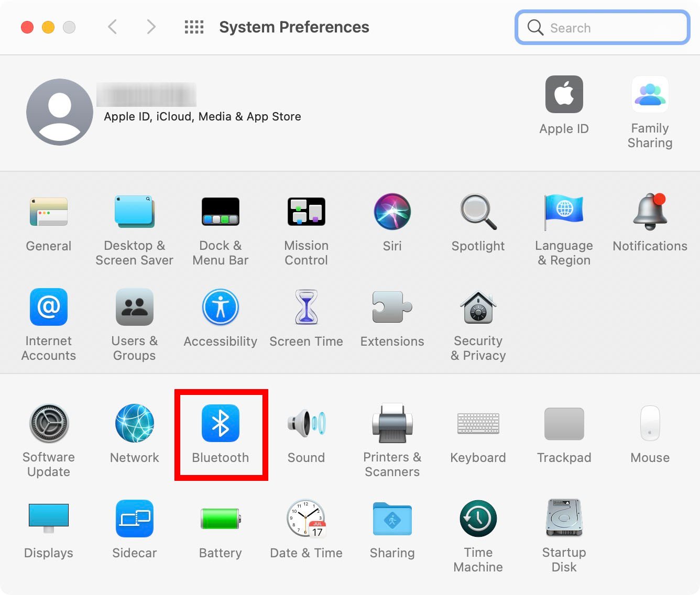Viewport: 700px width, 595px height.
Task: Open Notifications preferences
Action: click(x=650, y=212)
